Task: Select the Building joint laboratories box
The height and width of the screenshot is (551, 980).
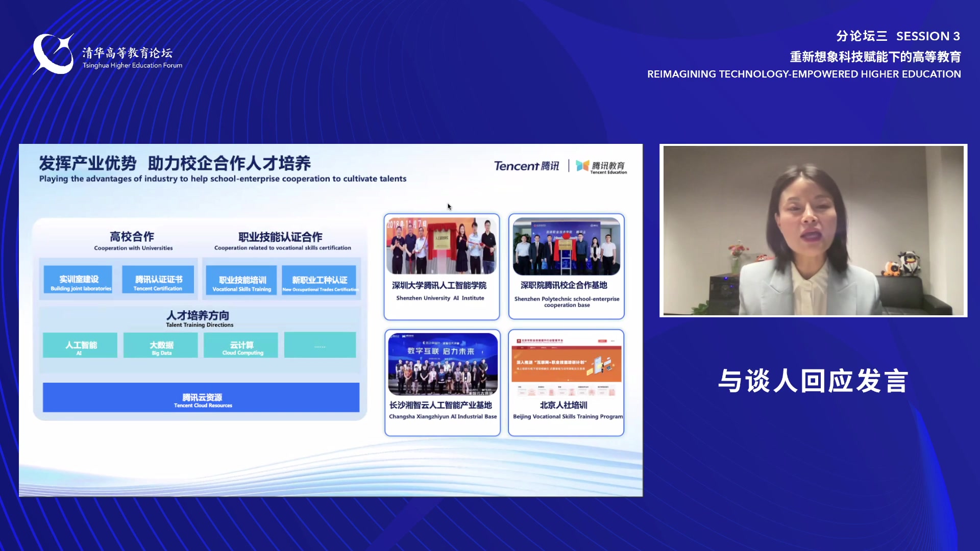Action: tap(78, 280)
